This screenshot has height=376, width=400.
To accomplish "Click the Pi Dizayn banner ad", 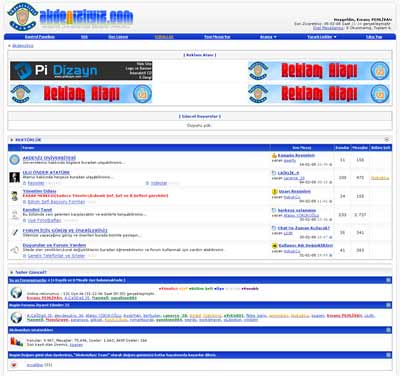I will coord(81,71).
